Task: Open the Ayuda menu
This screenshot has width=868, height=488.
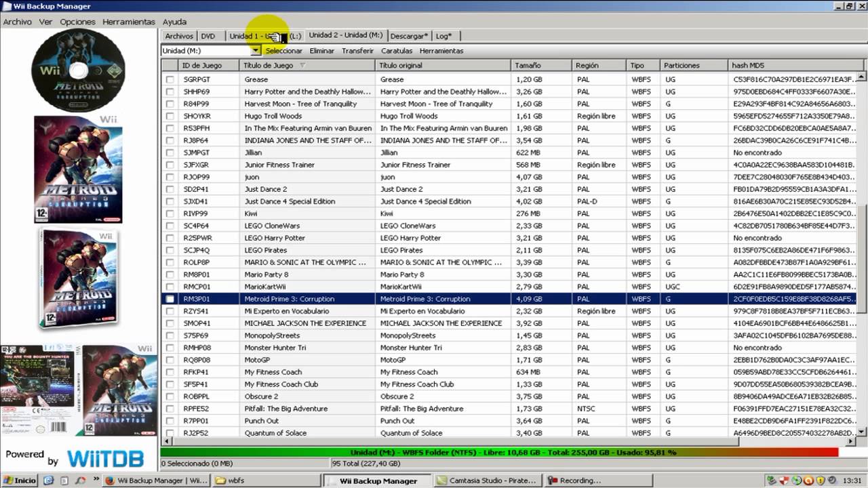Action: click(174, 22)
